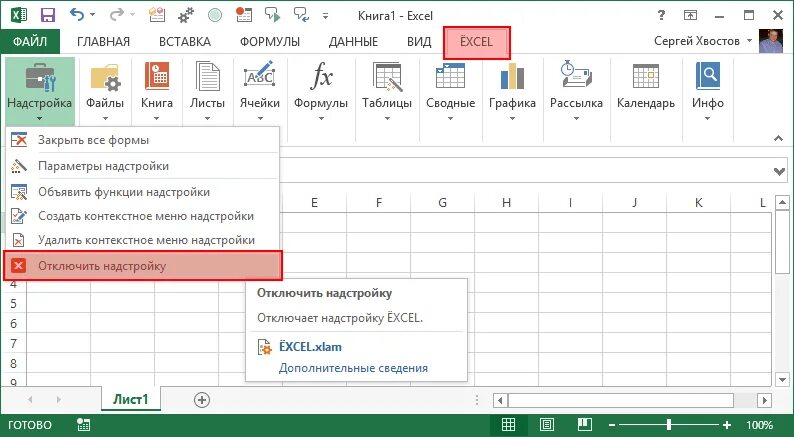Click the zoom out minus button
This screenshot has height=437, width=794.
(x=612, y=425)
